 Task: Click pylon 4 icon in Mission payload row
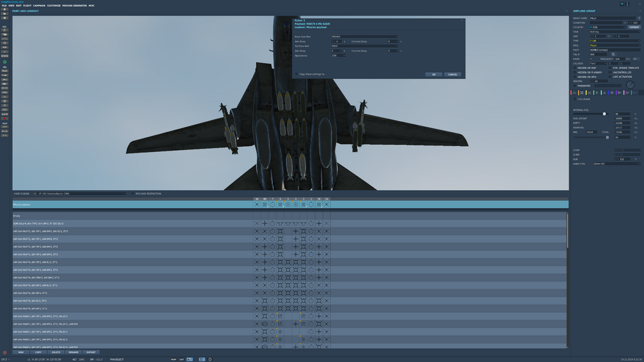point(296,205)
